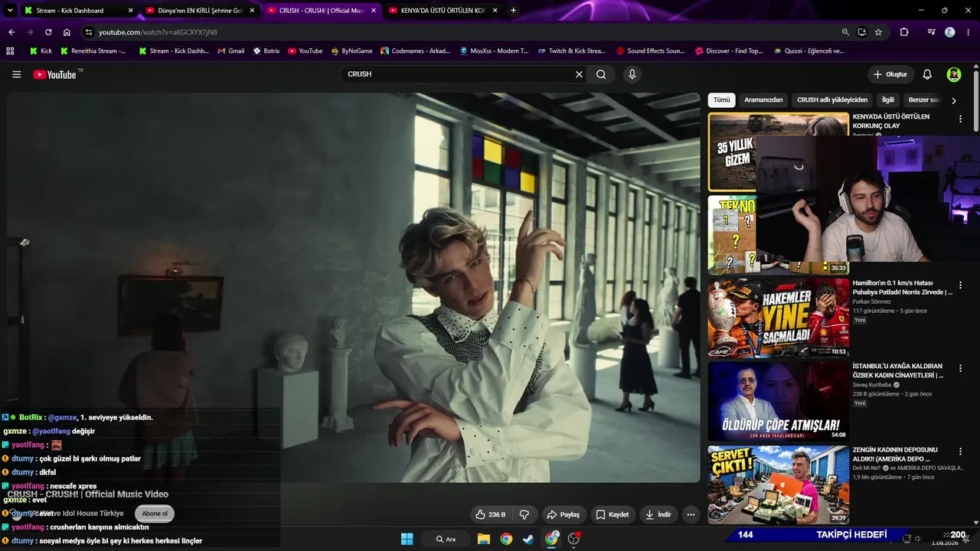The height and width of the screenshot is (551, 980).
Task: Select the İlgili filter chip
Action: click(888, 100)
